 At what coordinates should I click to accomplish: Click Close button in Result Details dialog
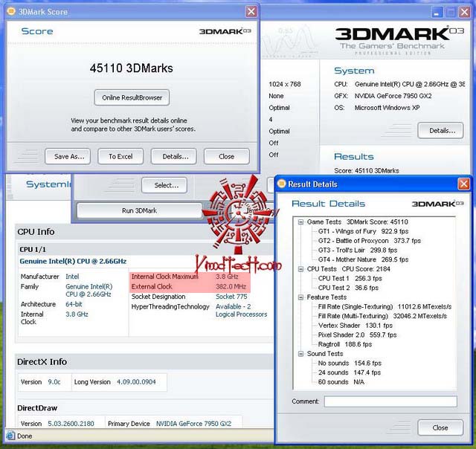pos(440,427)
